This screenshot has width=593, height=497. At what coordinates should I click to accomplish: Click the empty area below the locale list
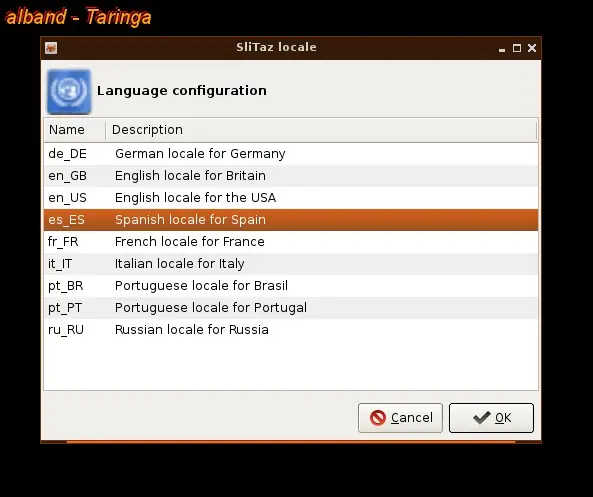pos(291,365)
